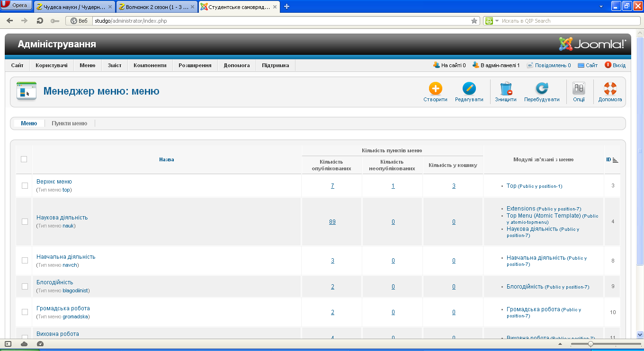Open the Допомога menu in the admin menu bar
The height and width of the screenshot is (351, 644).
coord(237,65)
